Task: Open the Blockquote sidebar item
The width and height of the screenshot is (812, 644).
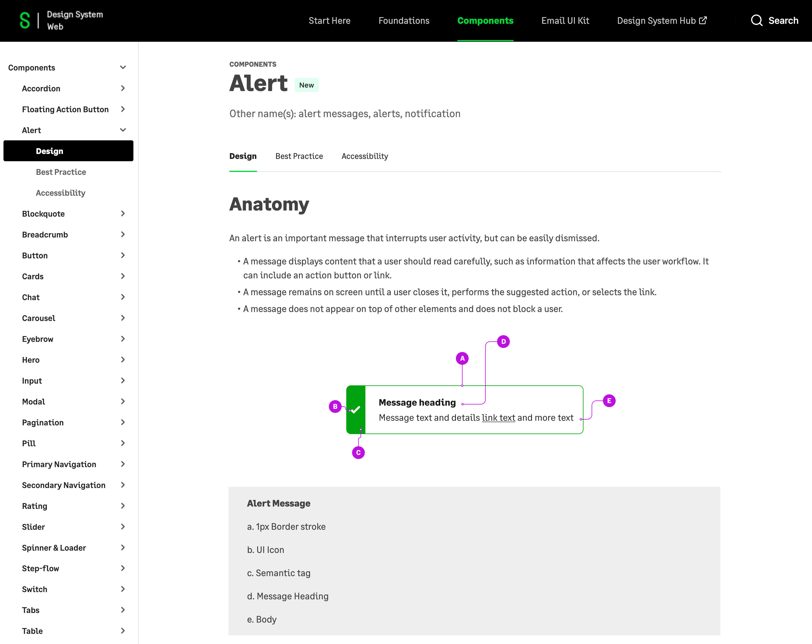Action: (x=43, y=214)
